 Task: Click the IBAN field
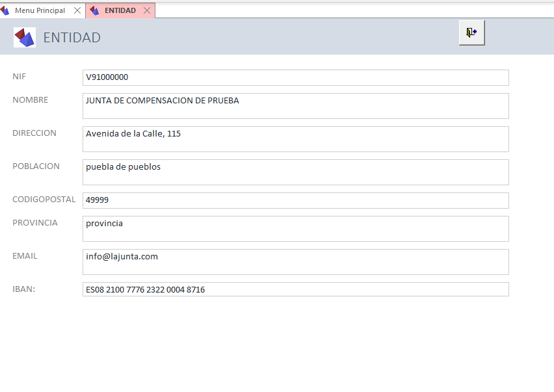[x=295, y=289]
